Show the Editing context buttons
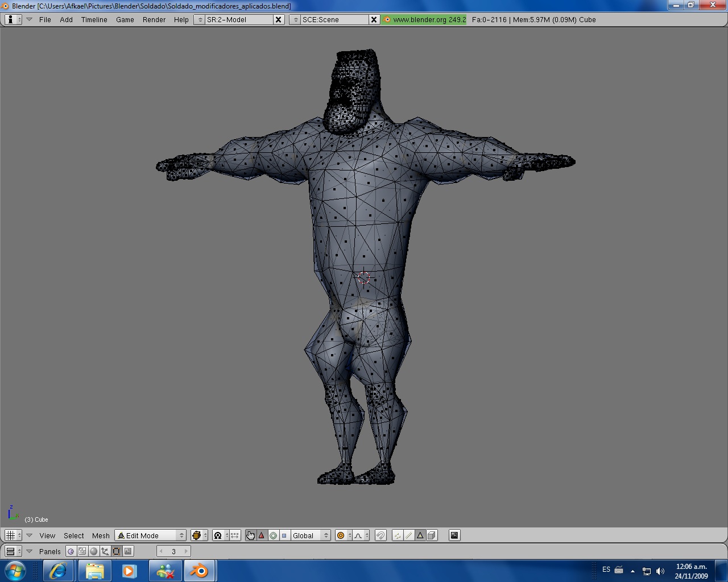The width and height of the screenshot is (728, 582). click(117, 551)
